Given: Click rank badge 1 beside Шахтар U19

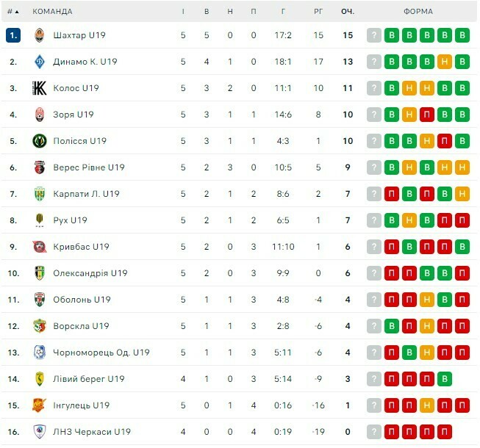Looking at the screenshot, I should coord(13,35).
